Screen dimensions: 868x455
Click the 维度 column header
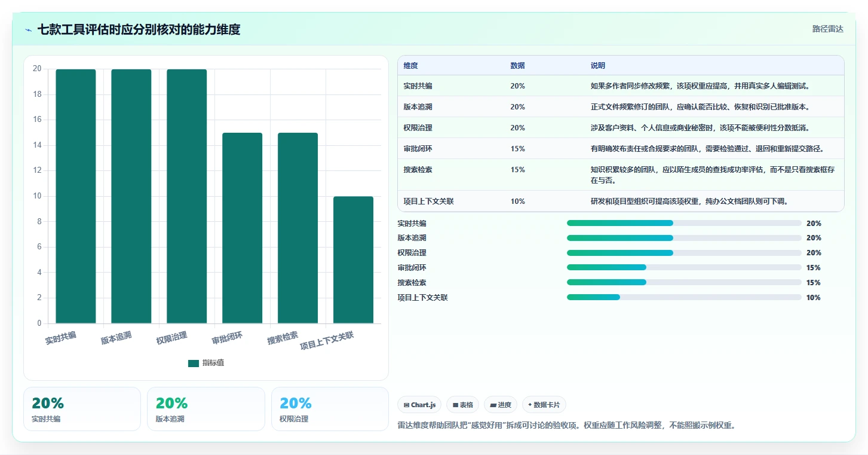tap(410, 65)
